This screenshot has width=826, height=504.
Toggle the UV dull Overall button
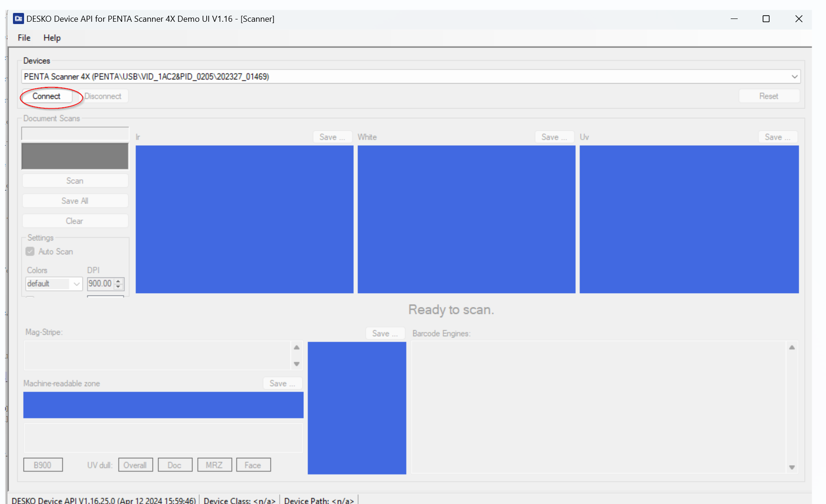pyautogui.click(x=135, y=465)
